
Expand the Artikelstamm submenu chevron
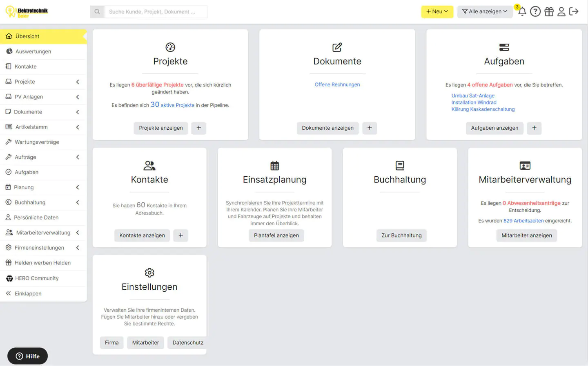tap(78, 127)
